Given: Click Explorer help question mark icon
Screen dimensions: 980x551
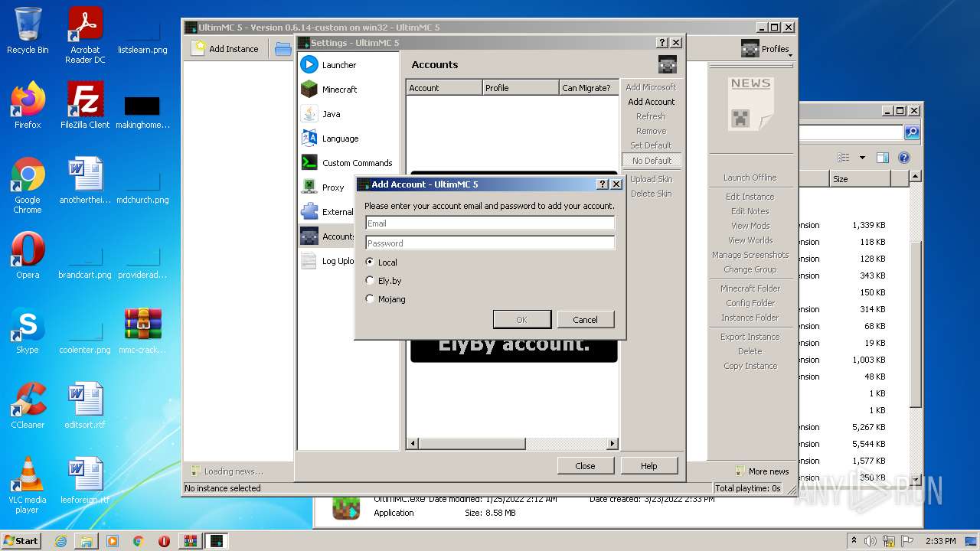Looking at the screenshot, I should click(903, 158).
